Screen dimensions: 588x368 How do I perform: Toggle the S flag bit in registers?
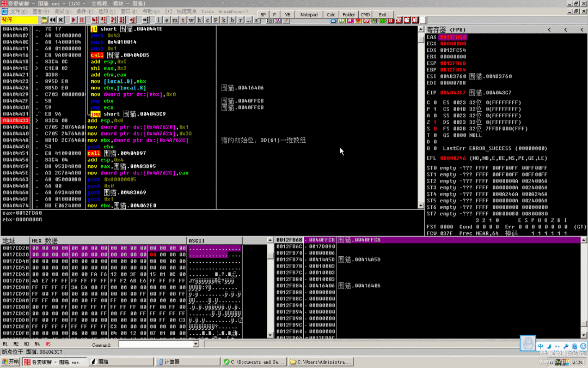pyautogui.click(x=435, y=129)
